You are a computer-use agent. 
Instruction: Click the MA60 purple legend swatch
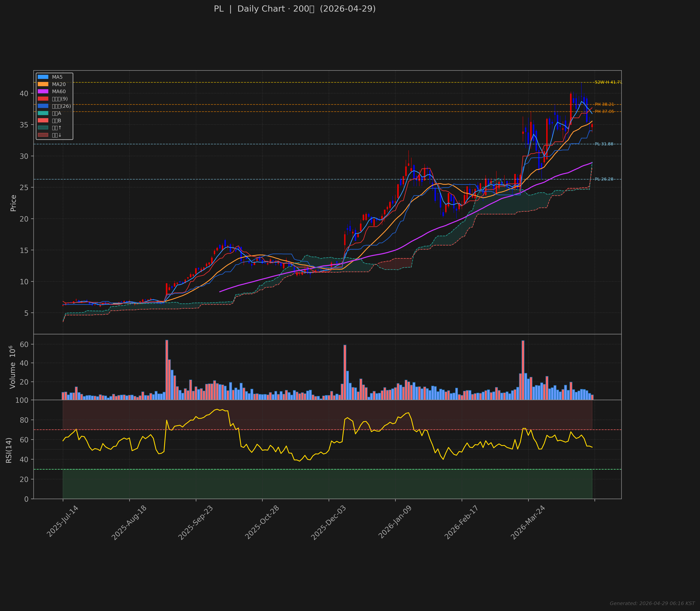[x=43, y=91]
